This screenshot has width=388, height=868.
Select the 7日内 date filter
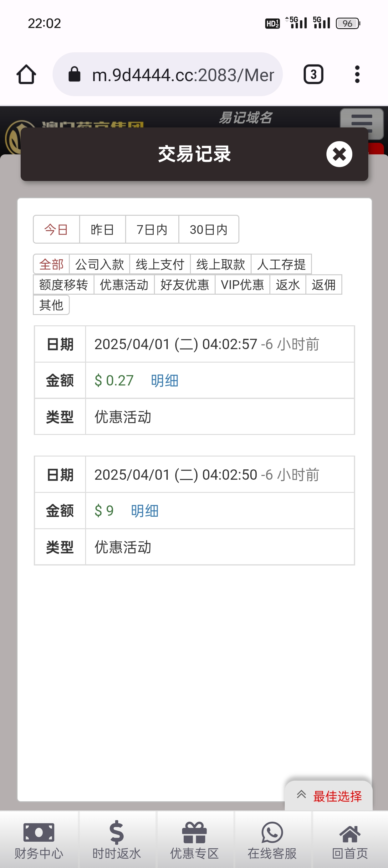(x=152, y=230)
